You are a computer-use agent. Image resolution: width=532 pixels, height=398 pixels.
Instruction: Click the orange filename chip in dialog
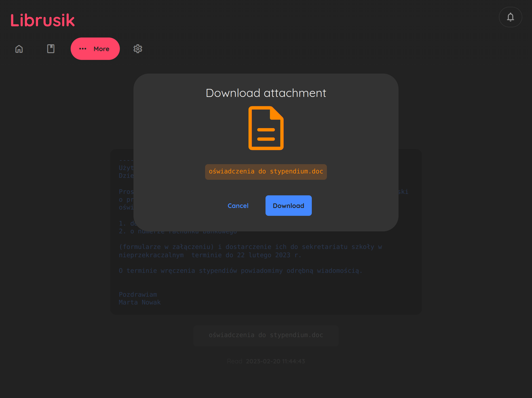(266, 172)
